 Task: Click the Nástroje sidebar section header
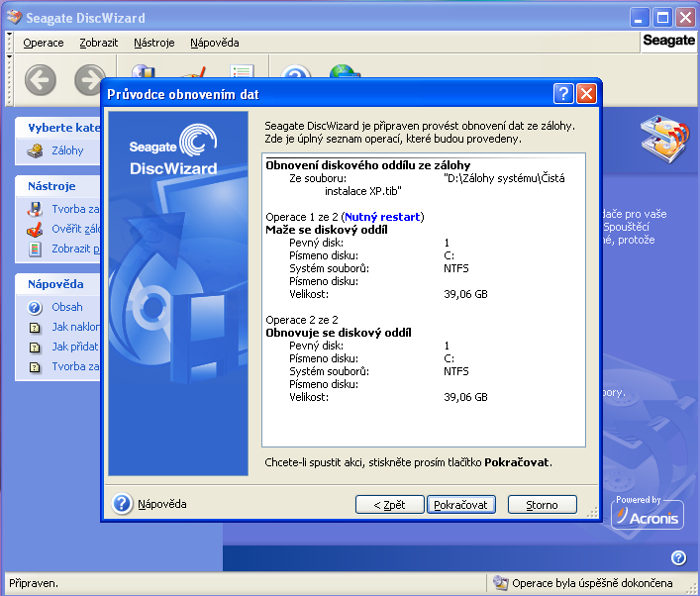pos(51,186)
